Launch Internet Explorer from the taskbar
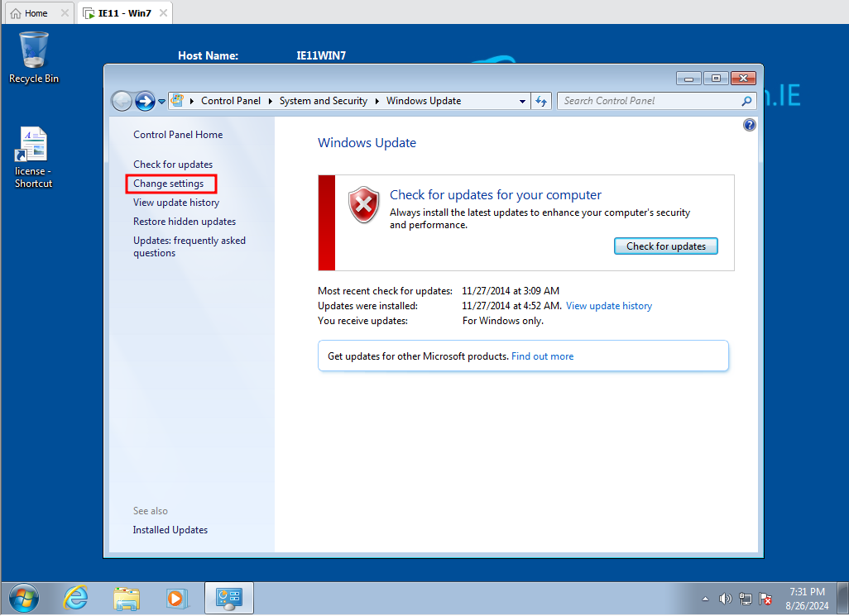This screenshot has height=616, width=849. pos(75,598)
